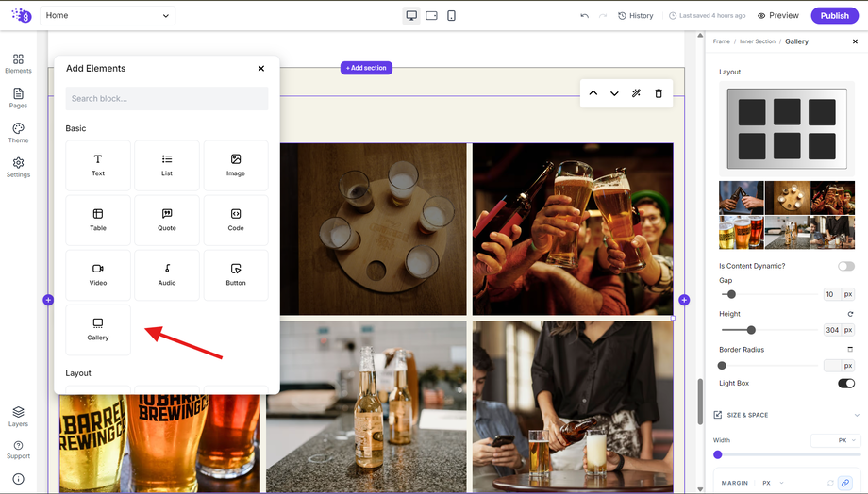Viewport: 868px width, 494px height.
Task: Add an Image element
Action: point(236,165)
